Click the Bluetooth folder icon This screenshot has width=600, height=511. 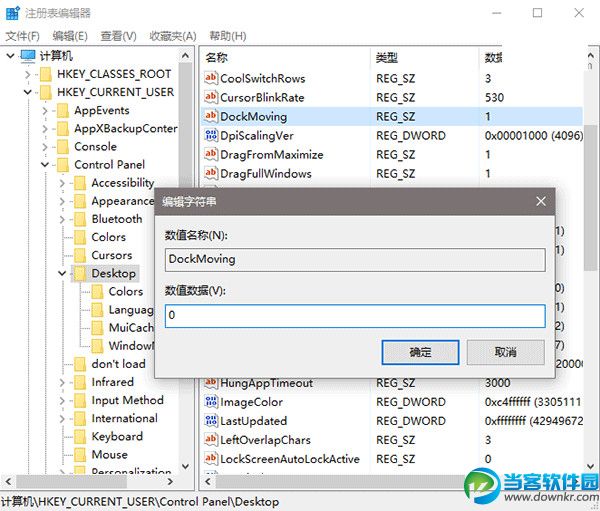coord(80,219)
